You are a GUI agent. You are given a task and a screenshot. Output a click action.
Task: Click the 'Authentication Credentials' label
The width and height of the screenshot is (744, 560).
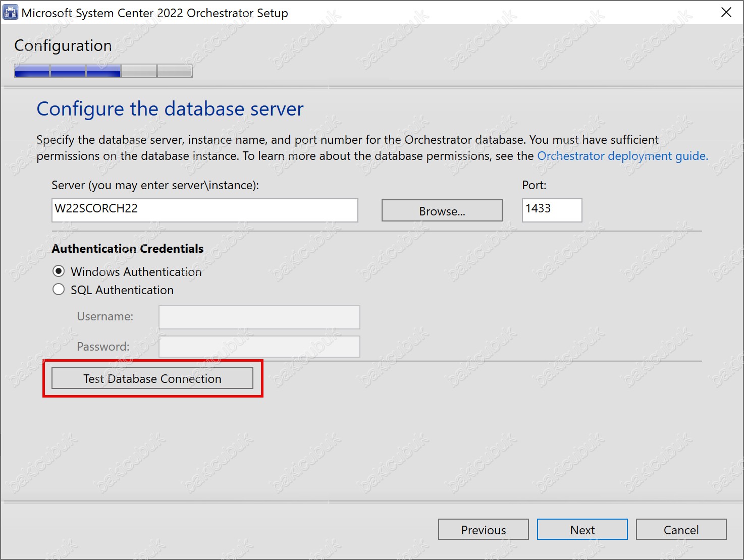pyautogui.click(x=128, y=249)
